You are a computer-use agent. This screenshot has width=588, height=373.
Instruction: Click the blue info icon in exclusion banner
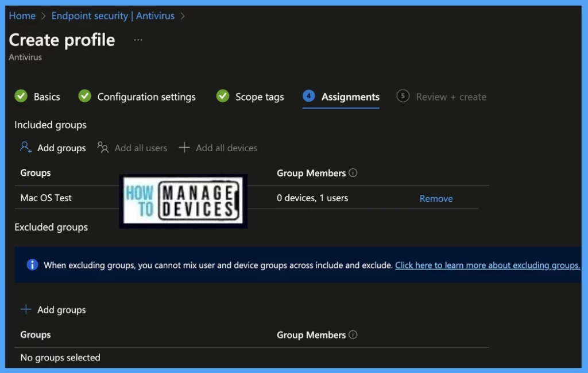[33, 265]
